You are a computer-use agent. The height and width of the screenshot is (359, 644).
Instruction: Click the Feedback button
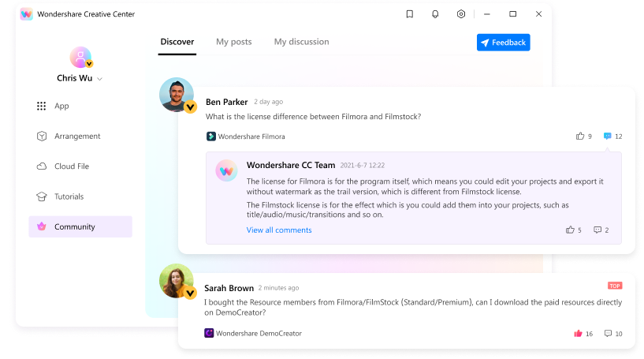tap(503, 43)
